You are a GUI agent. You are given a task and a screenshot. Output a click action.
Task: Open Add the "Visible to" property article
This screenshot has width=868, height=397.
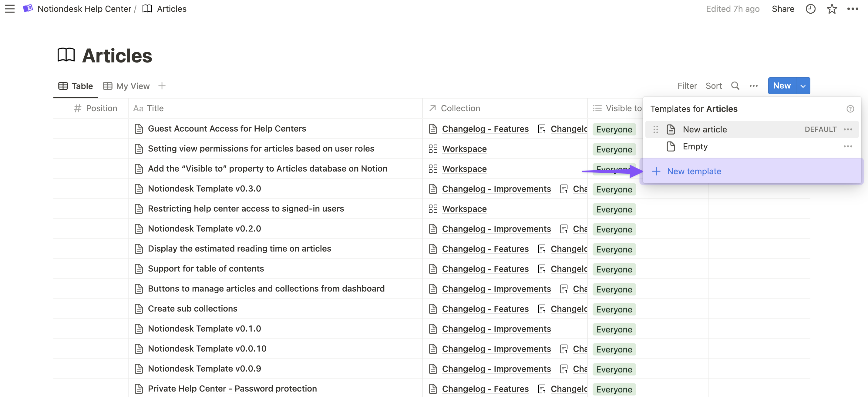point(267,168)
